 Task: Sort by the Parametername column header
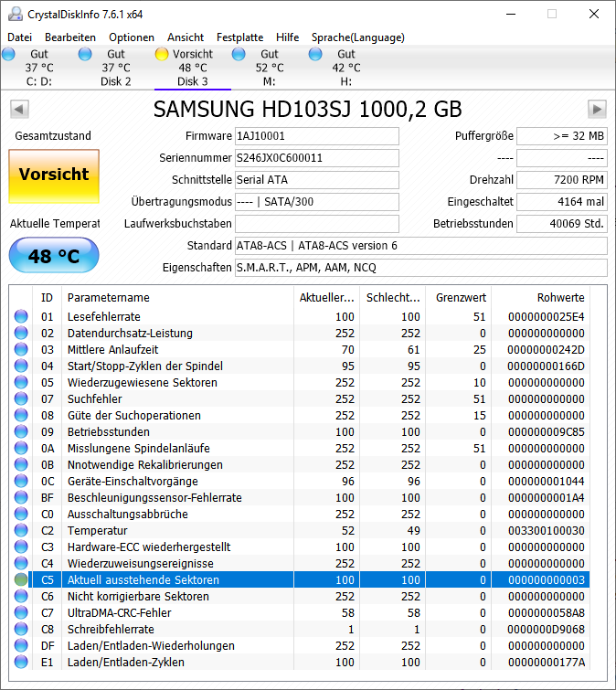(x=177, y=297)
